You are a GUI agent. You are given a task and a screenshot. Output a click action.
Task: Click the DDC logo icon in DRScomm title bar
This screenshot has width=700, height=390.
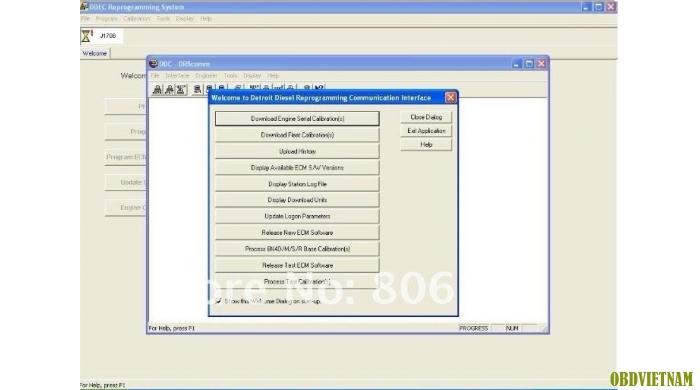153,64
